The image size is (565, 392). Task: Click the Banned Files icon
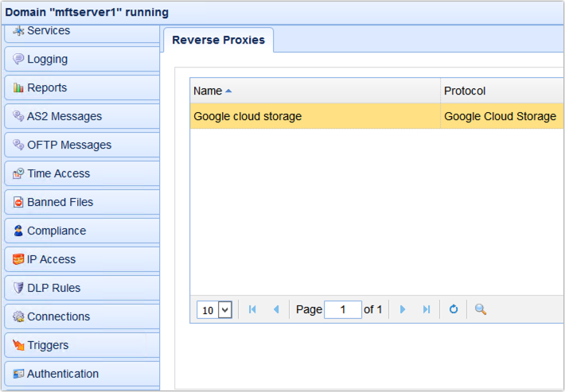18,203
